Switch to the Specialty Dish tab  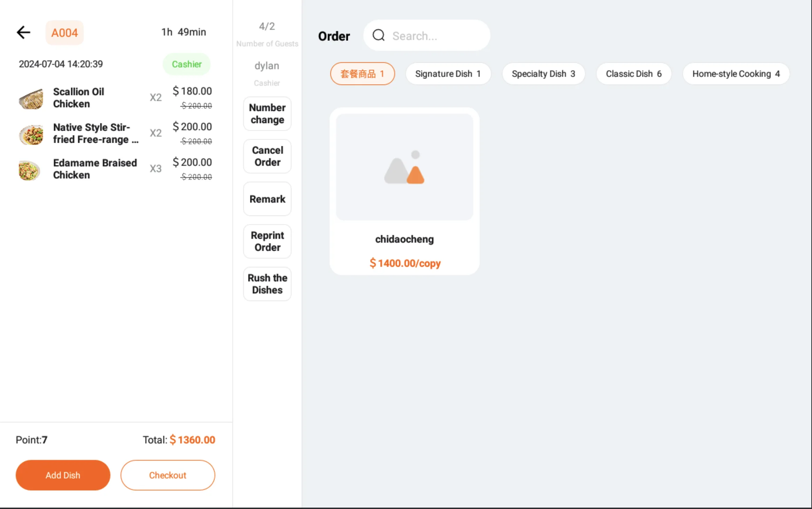coord(543,74)
